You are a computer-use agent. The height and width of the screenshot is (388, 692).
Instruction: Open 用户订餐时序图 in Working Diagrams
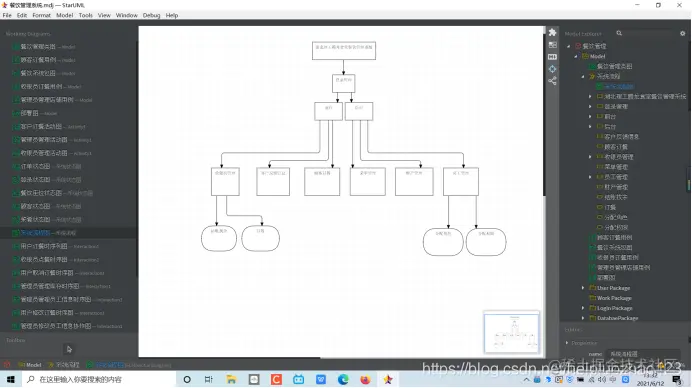44,246
